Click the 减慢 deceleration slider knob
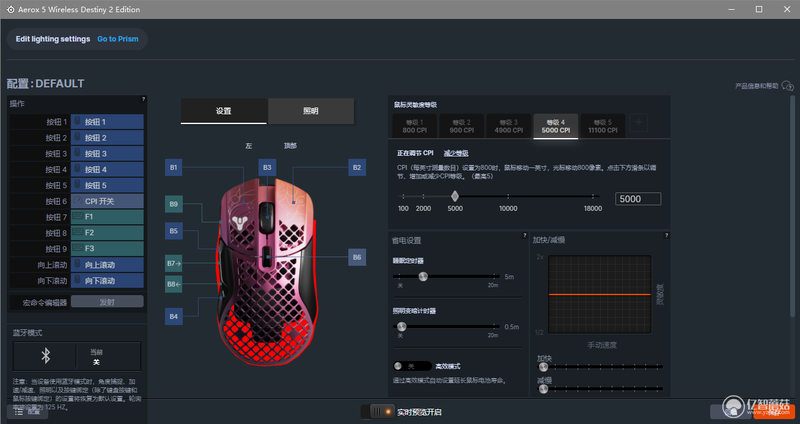 tap(543, 389)
